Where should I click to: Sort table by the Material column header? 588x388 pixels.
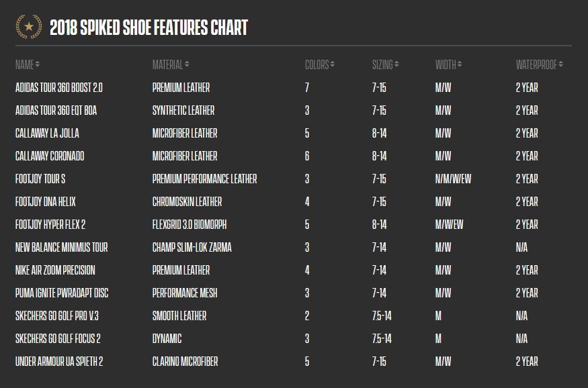167,65
